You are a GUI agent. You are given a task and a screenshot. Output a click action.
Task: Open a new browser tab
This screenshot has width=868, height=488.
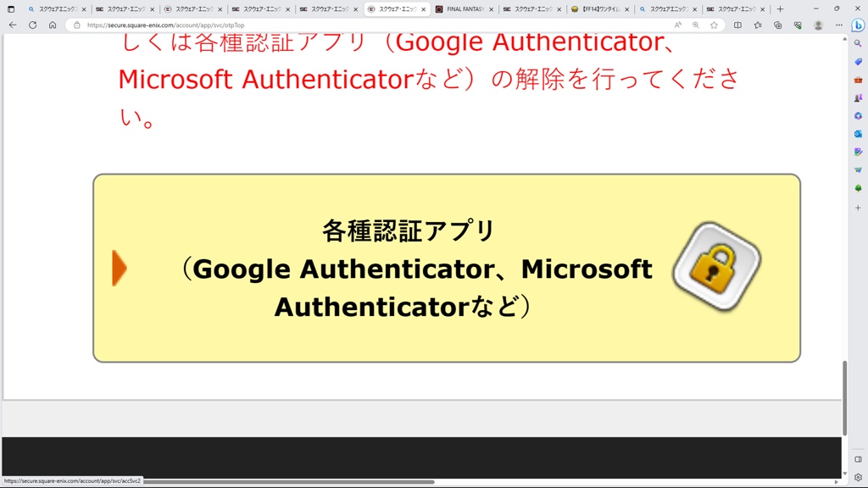pos(780,9)
